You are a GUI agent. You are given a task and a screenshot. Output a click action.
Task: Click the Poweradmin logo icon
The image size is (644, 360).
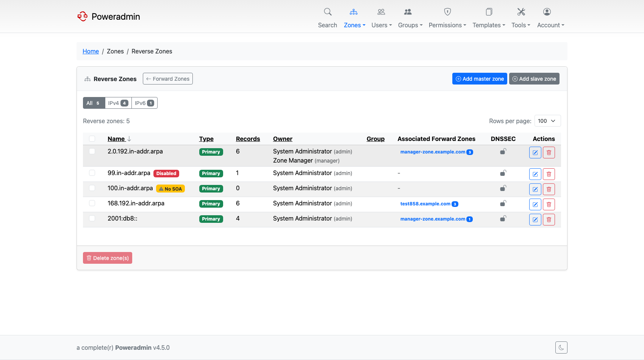coord(82,16)
